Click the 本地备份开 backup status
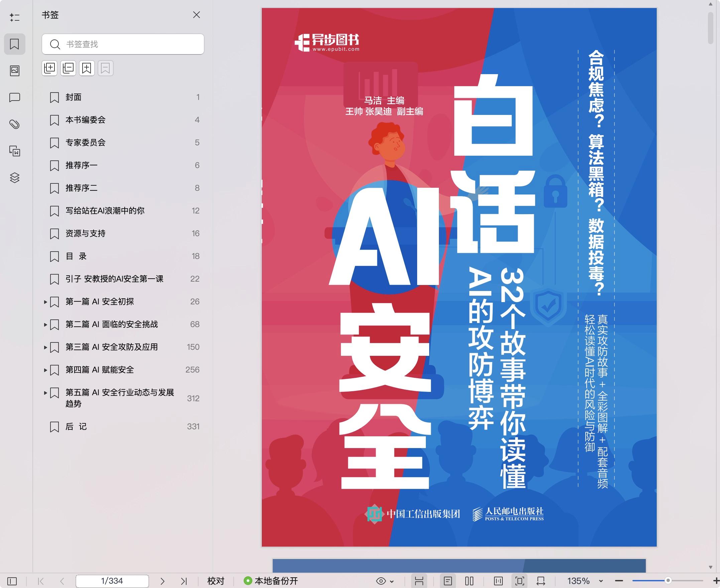 tap(271, 581)
